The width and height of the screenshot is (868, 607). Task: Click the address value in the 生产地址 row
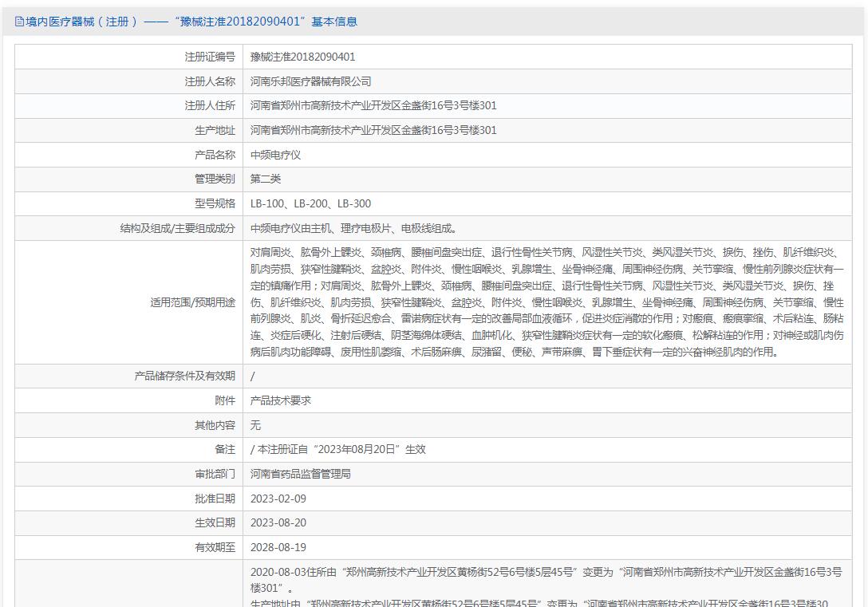(x=373, y=130)
